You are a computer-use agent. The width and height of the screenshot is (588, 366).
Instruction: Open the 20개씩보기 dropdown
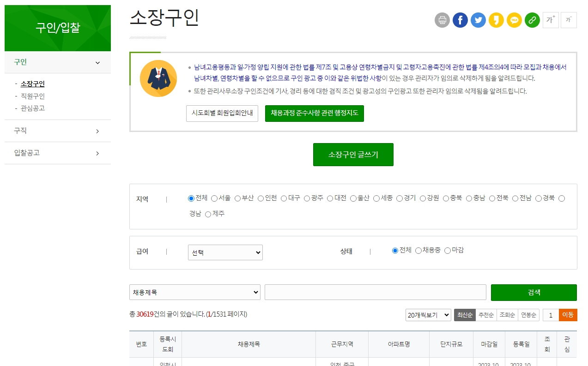[428, 315]
